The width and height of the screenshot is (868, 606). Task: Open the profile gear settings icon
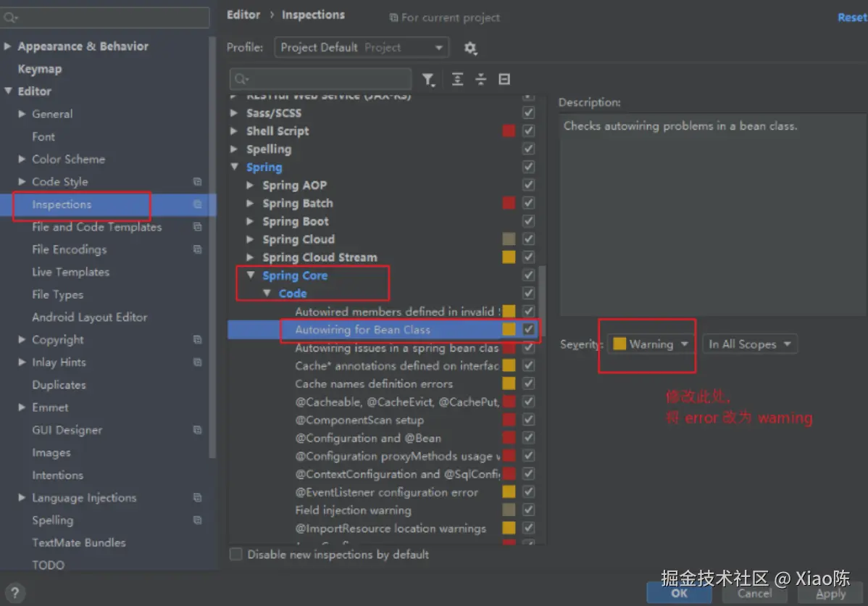click(470, 48)
